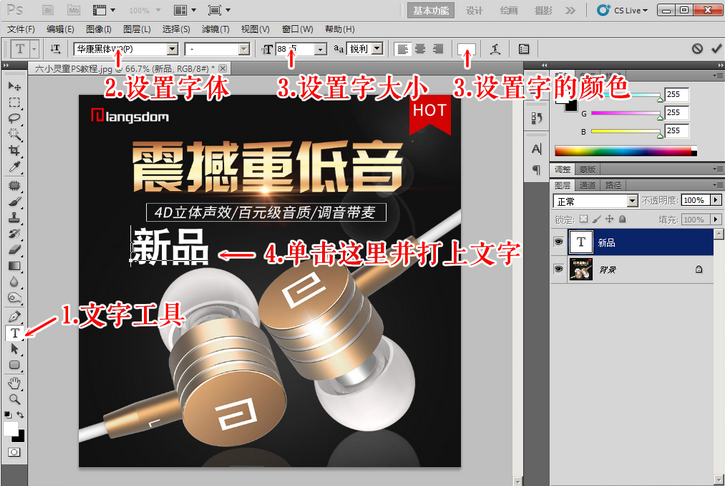
Task: Open CS Live services
Action: click(x=622, y=10)
